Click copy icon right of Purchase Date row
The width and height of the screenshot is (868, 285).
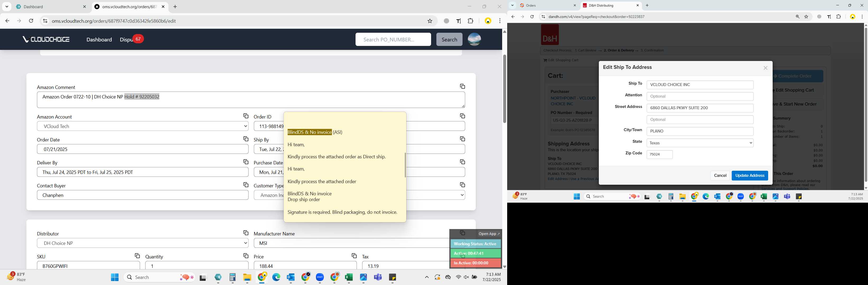pyautogui.click(x=462, y=162)
